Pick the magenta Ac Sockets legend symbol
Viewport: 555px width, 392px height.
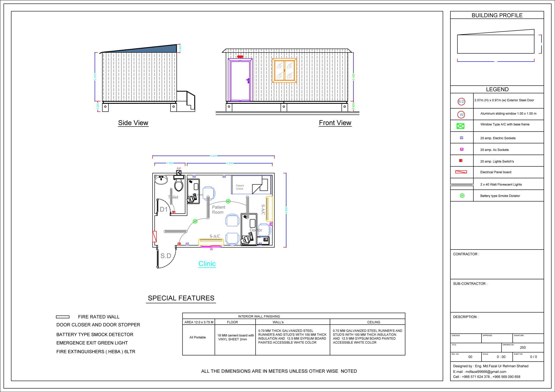click(461, 150)
